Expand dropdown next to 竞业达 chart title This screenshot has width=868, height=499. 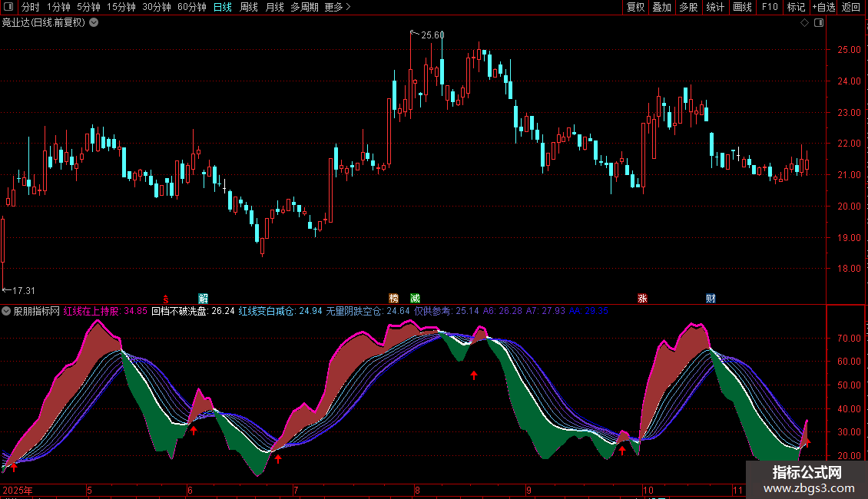point(94,23)
